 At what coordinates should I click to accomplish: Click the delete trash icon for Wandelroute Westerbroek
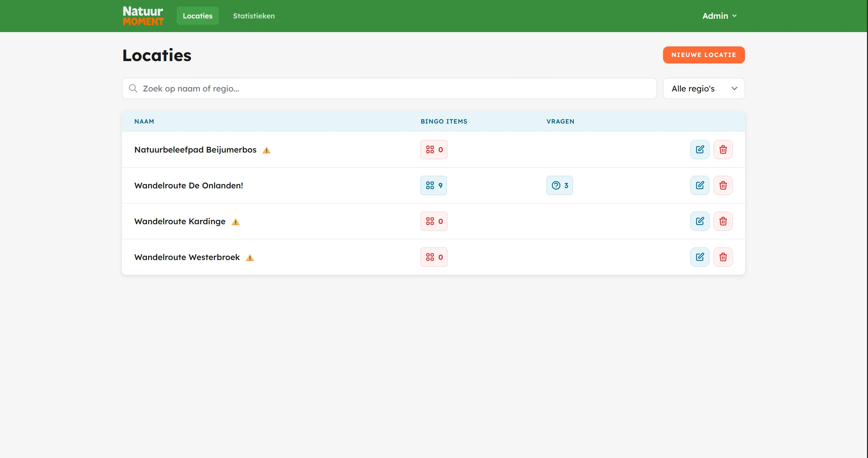pyautogui.click(x=723, y=257)
